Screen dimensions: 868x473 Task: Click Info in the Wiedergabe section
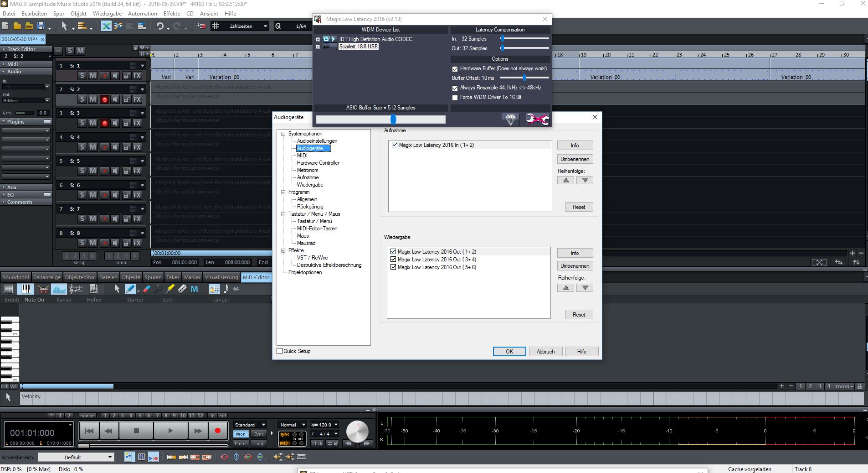point(575,253)
